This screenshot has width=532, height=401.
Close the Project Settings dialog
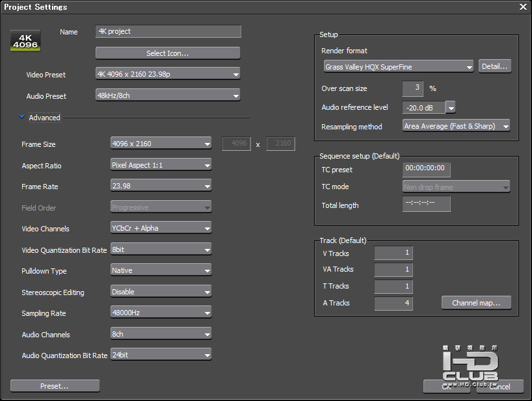coord(522,7)
